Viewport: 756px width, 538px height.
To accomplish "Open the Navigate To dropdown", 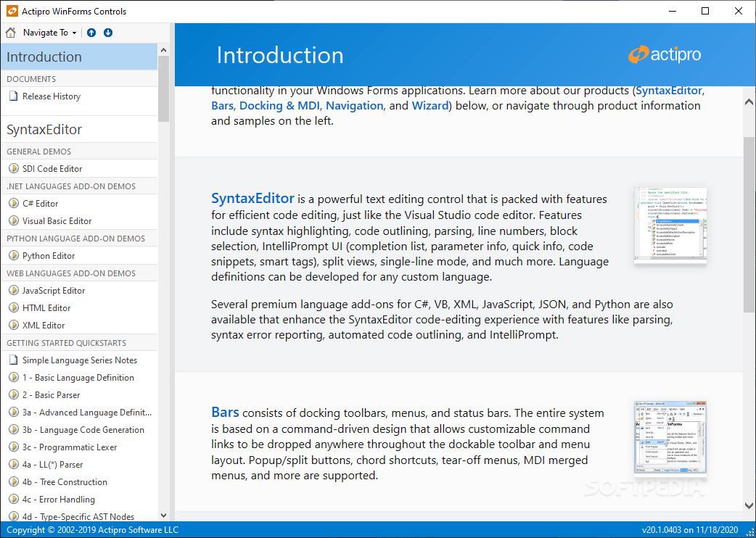I will [49, 33].
